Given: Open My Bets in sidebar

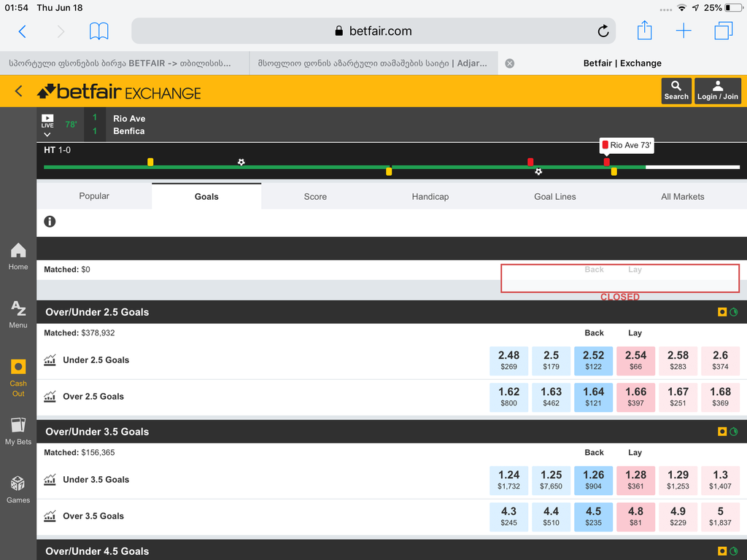Looking at the screenshot, I should point(18,432).
